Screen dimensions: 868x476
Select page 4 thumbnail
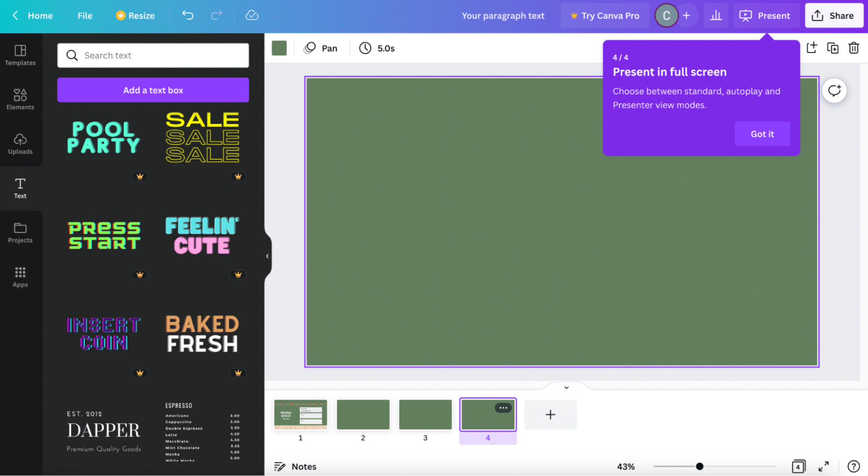(488, 414)
